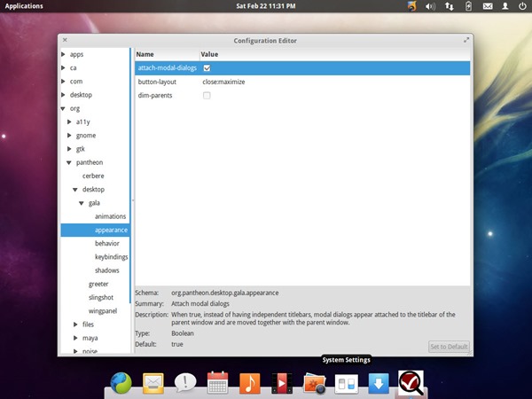Image resolution: width=532 pixels, height=399 pixels.
Task: Expand the files tree node
Action: [x=75, y=325]
